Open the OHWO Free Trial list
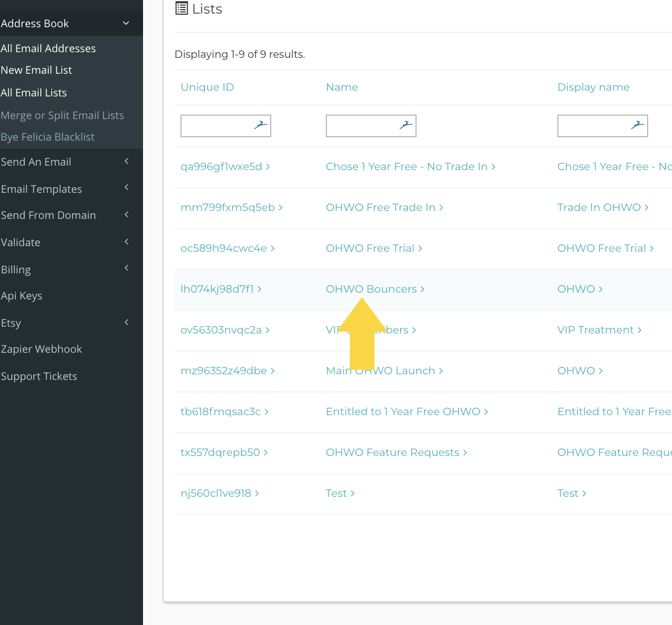672x625 pixels. click(x=369, y=248)
